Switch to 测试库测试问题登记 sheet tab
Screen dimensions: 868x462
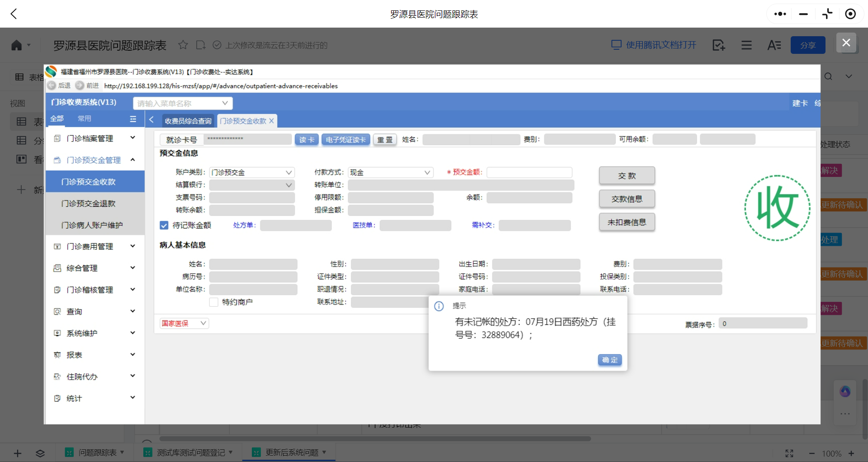tap(188, 452)
